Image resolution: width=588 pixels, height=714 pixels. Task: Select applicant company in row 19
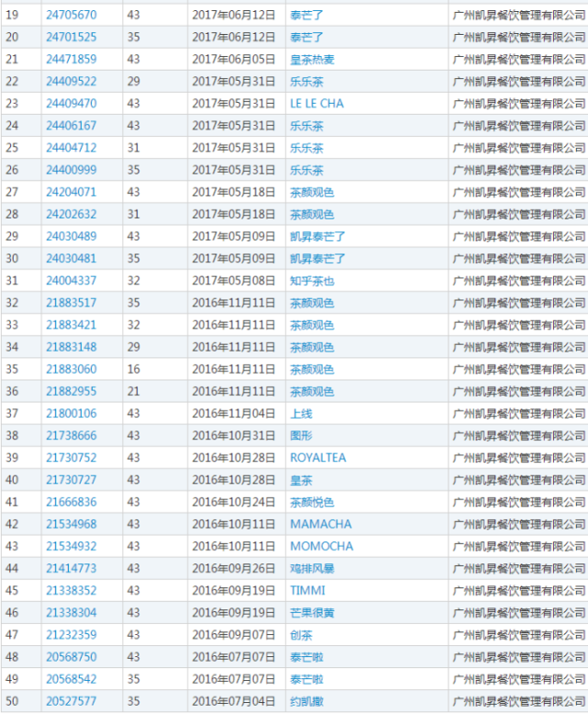[x=519, y=15]
